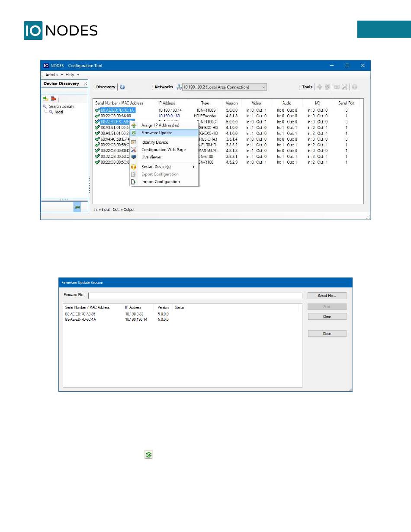This screenshot has width=411, height=532.
Task: Select B8-AE-ED-7D-3C-1A in Firmware Update Session
Action: click(81, 319)
